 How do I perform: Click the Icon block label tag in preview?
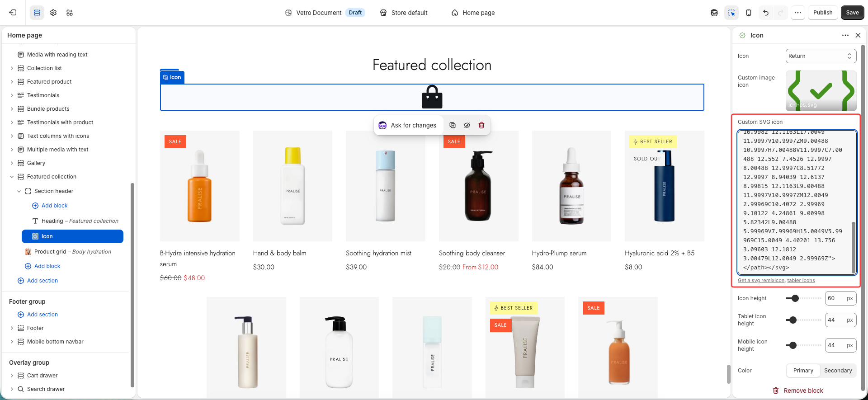(x=172, y=77)
